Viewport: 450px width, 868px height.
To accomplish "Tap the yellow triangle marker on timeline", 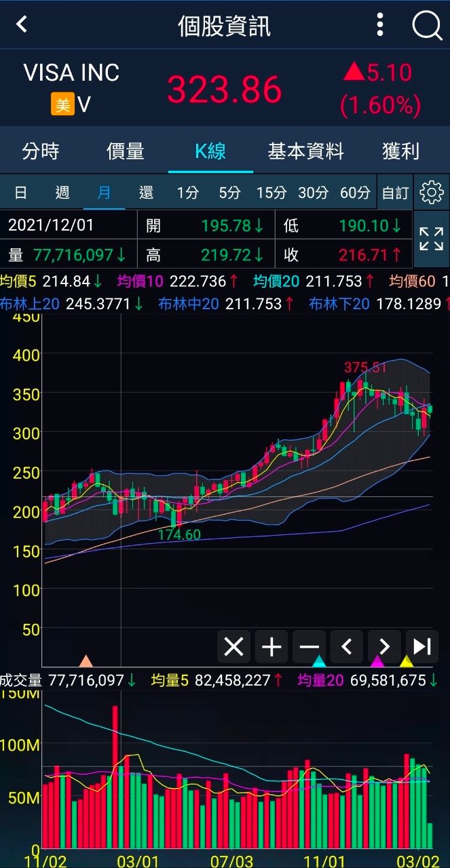I will [x=406, y=661].
